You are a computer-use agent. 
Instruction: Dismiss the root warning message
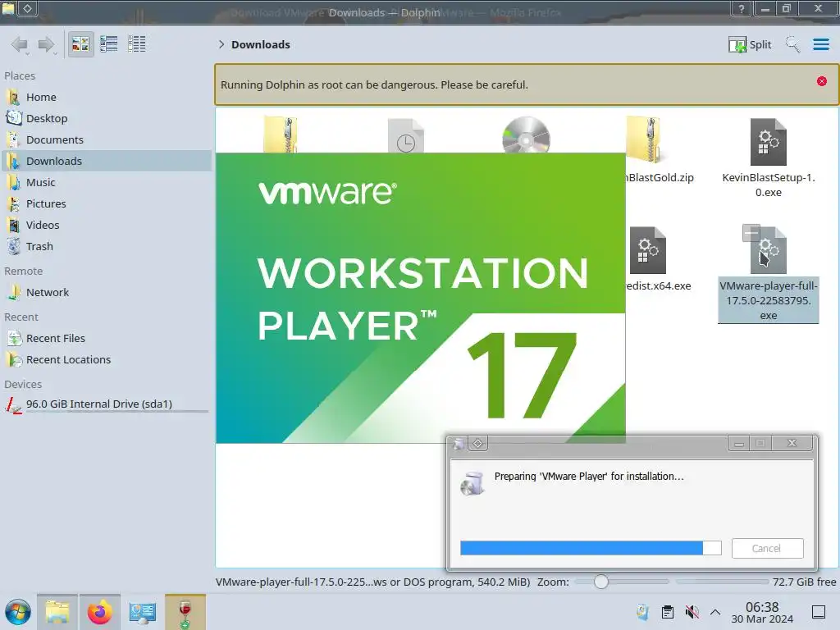(822, 81)
